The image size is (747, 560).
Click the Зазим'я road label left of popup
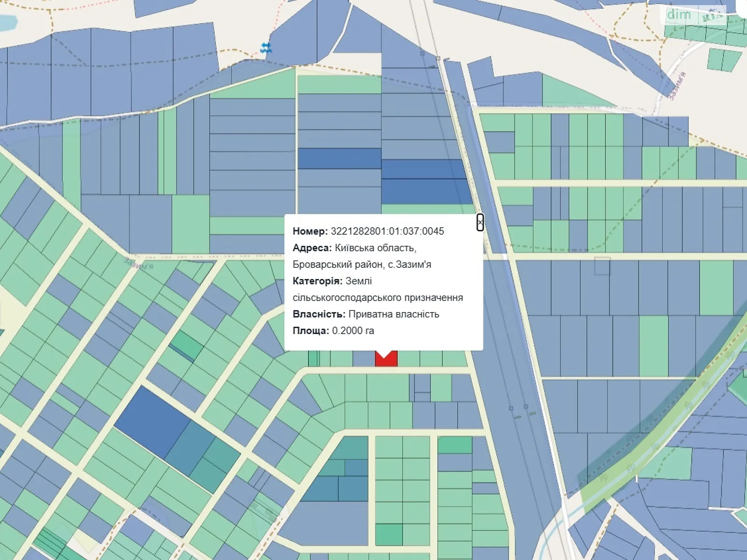(139, 263)
